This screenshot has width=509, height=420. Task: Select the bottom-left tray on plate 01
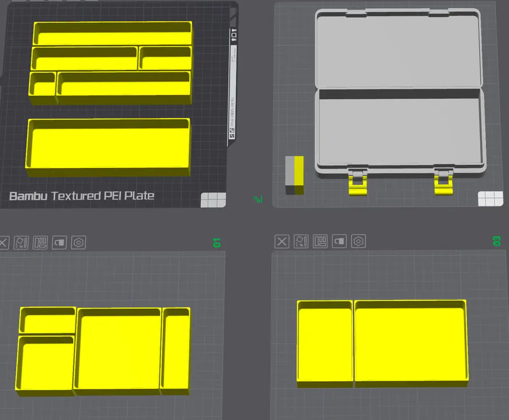click(45, 366)
